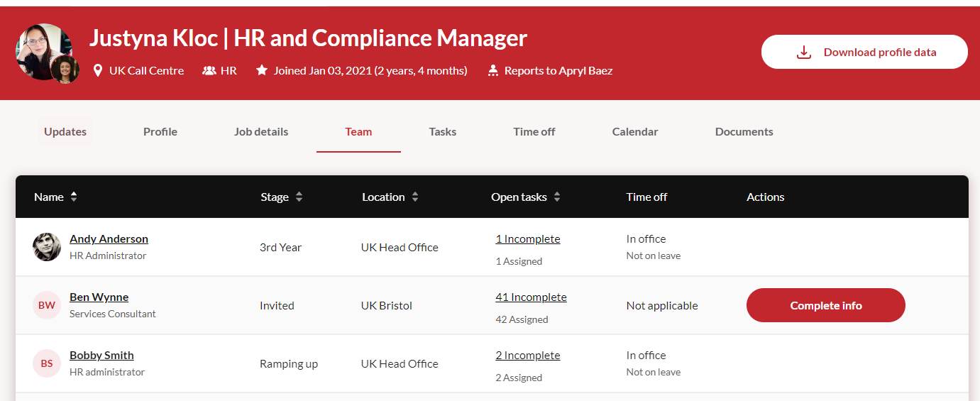This screenshot has width=980, height=401.
Task: Click the download icon in profile data button
Action: tap(803, 53)
